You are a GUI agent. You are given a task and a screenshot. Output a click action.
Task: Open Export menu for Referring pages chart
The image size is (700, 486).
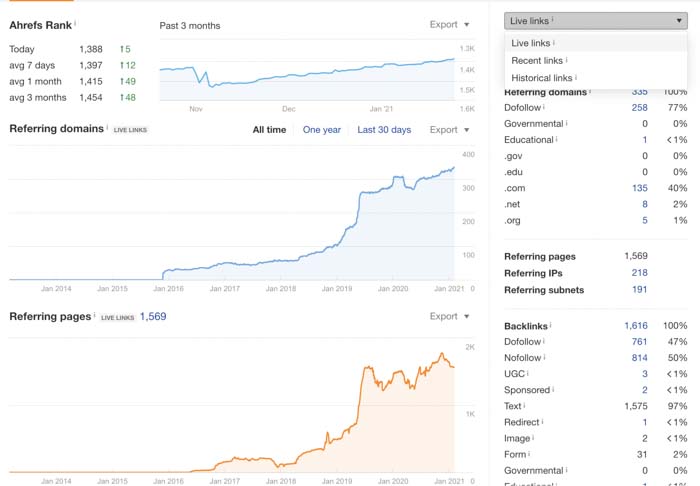point(449,316)
